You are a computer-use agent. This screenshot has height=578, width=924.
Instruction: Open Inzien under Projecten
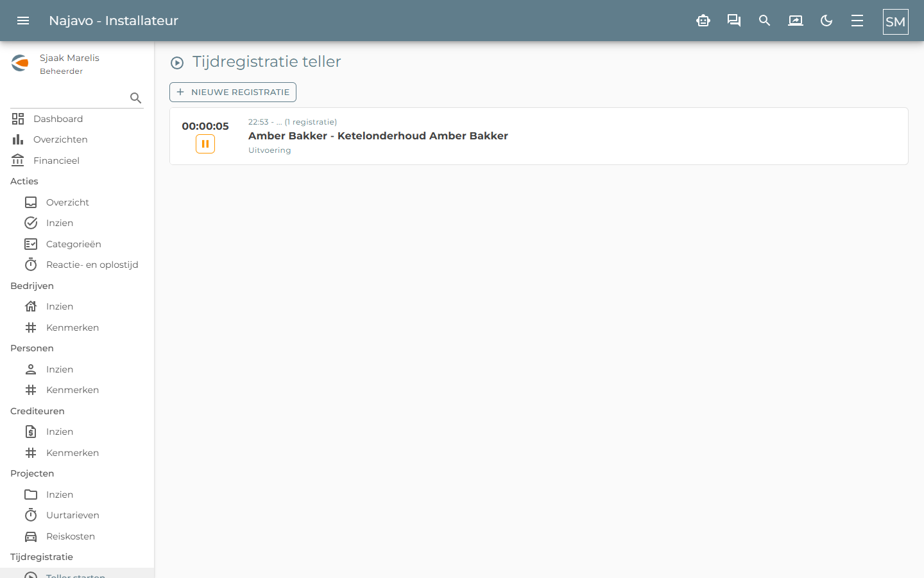(x=77, y=495)
